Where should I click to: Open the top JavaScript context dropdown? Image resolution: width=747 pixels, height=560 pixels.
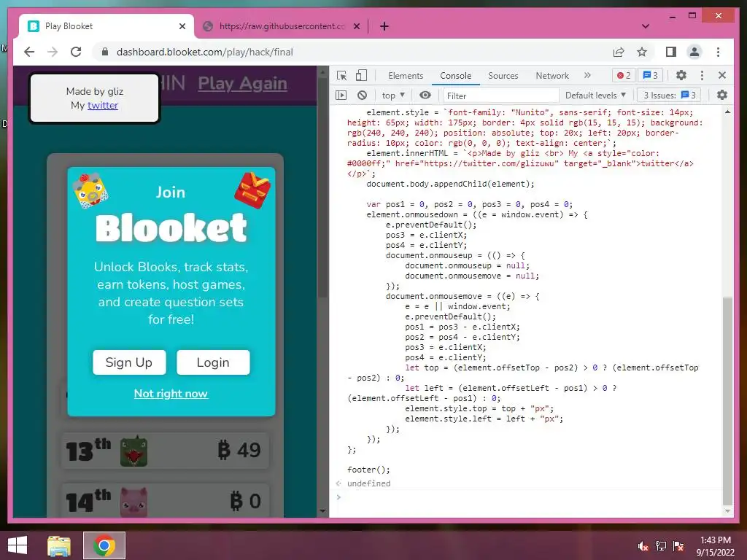pos(393,96)
